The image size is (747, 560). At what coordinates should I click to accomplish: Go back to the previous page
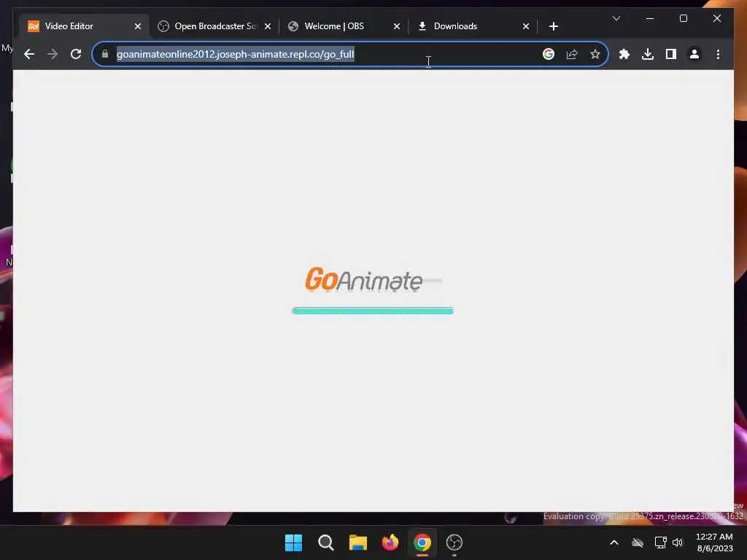click(29, 54)
